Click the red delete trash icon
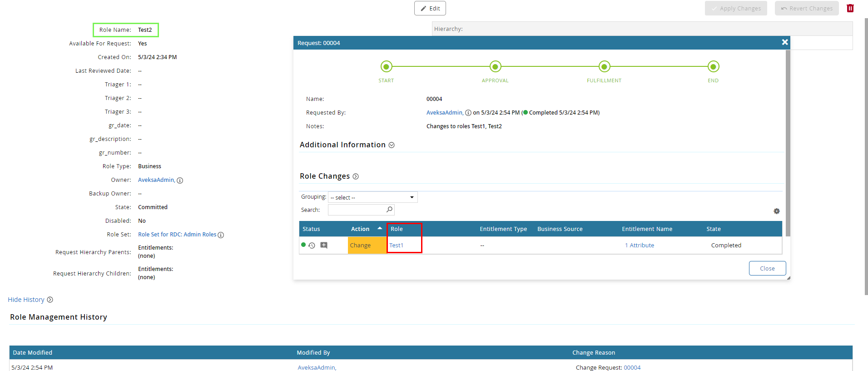 click(850, 8)
